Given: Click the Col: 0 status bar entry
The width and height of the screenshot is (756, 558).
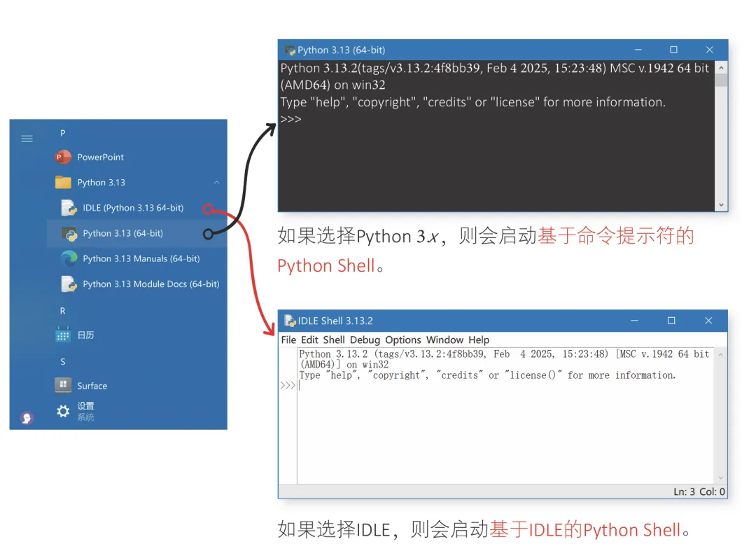Looking at the screenshot, I should 712,491.
